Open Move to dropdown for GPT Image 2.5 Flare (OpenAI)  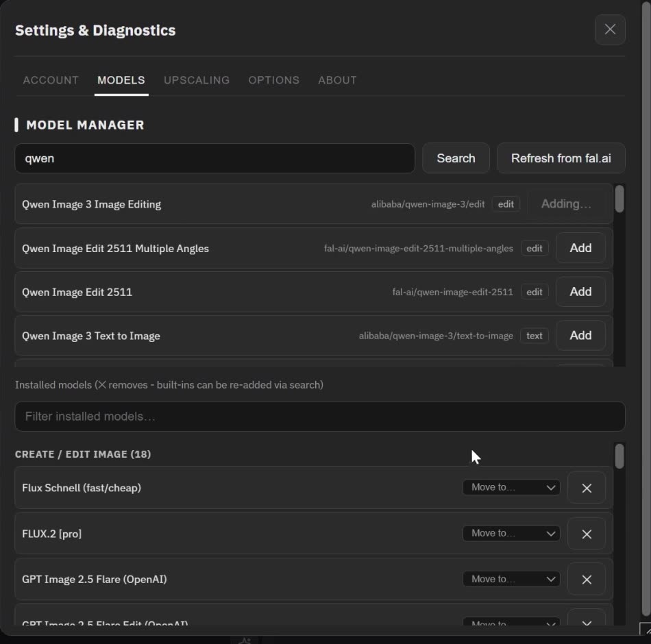[x=511, y=579]
